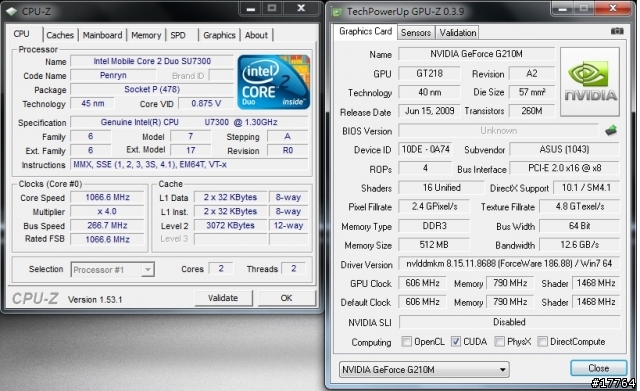Minimize the CPU-Z window

coord(251,8)
